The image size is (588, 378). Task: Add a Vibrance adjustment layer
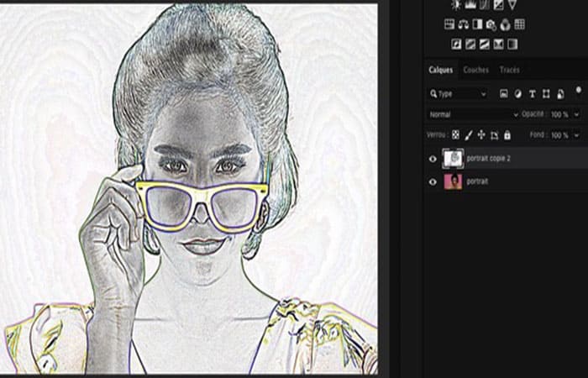(x=512, y=4)
